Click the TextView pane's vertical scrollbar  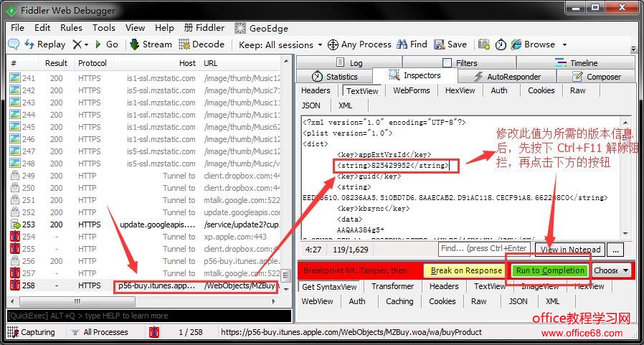625,177
